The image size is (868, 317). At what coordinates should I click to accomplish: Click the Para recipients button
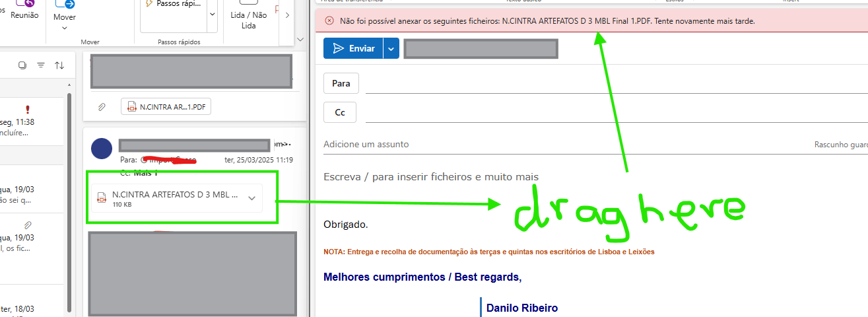341,83
